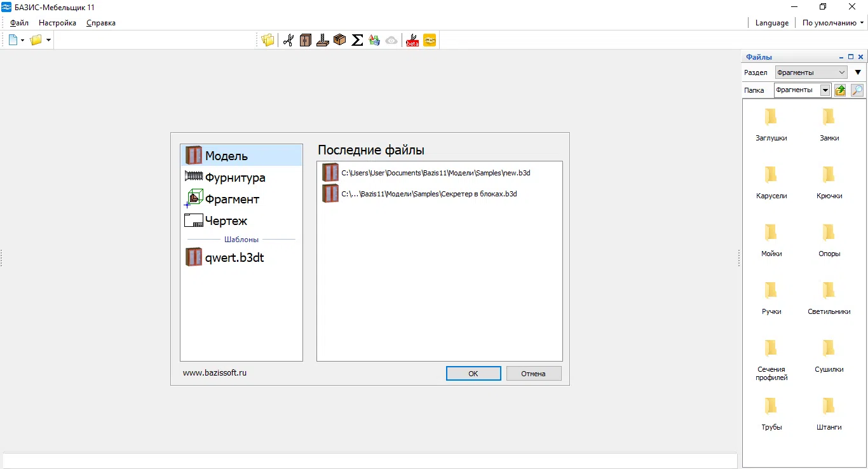Expand the По умолчанию layout dropdown
This screenshot has width=868, height=469.
tap(833, 23)
